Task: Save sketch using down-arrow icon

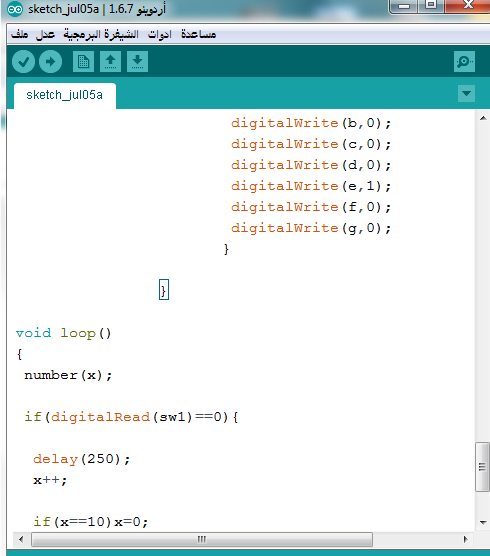Action: coord(137,62)
